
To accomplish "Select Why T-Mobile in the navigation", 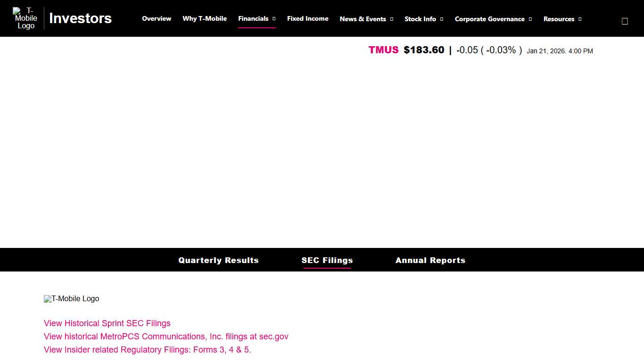I will coord(205,19).
